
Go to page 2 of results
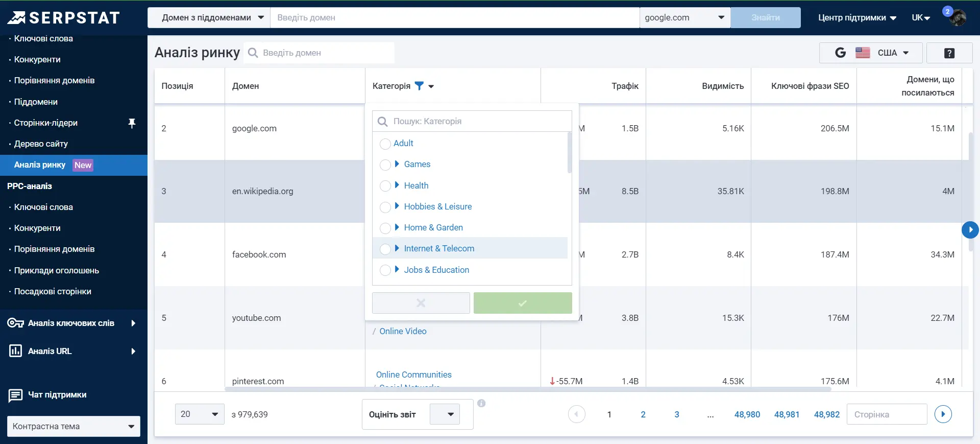tap(643, 414)
